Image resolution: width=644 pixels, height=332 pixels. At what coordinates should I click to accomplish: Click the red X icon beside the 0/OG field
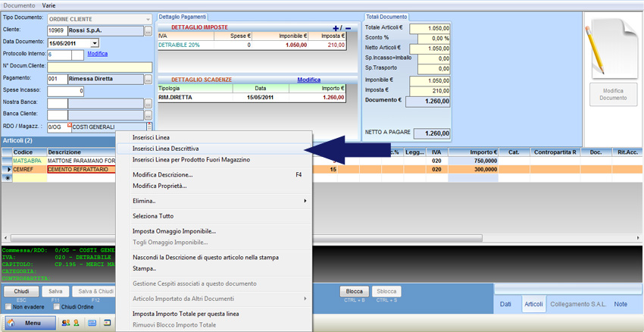[x=70, y=124]
